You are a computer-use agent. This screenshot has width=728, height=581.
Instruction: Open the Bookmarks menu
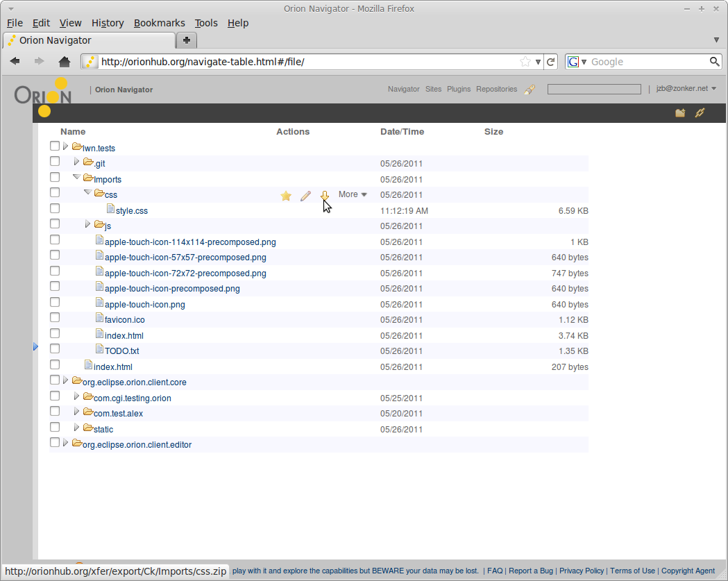(x=159, y=23)
